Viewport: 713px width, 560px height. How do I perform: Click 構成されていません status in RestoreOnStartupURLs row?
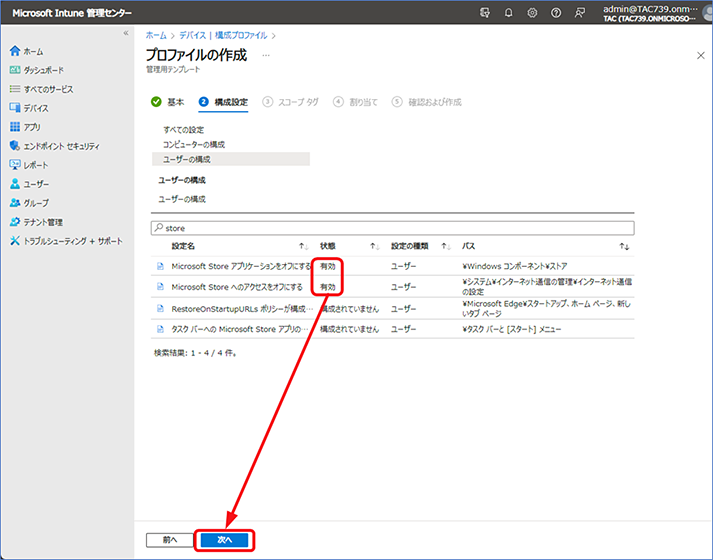[349, 309]
